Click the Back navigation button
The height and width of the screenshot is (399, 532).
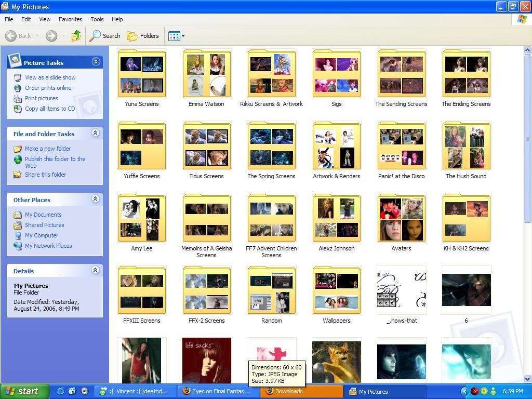pos(18,36)
